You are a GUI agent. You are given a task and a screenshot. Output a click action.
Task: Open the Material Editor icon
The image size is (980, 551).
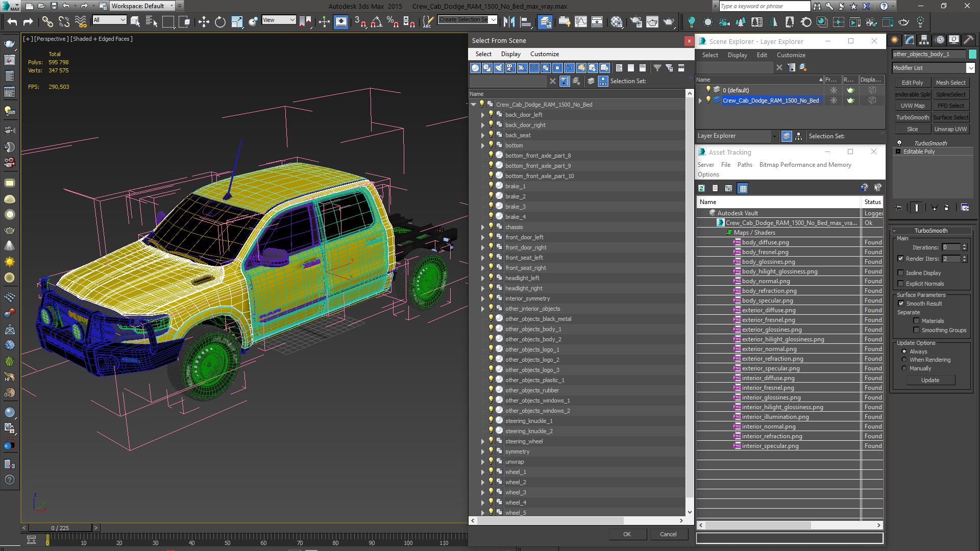tap(617, 21)
